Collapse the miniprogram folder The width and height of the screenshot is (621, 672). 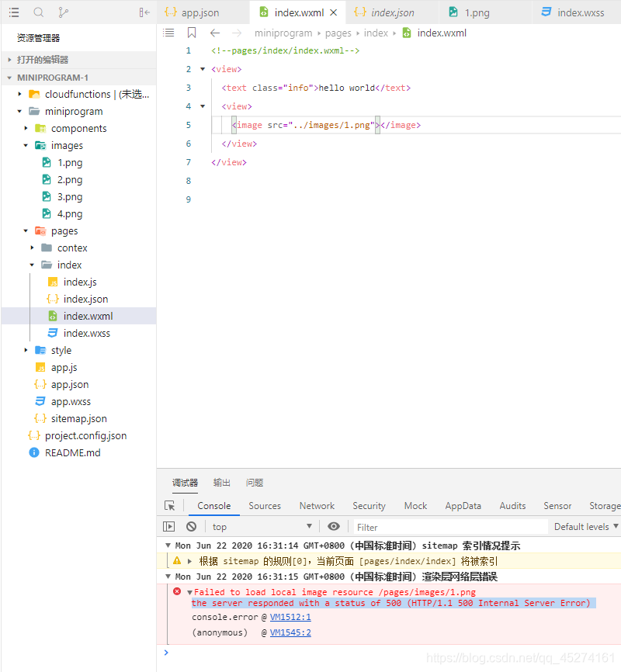79,111
